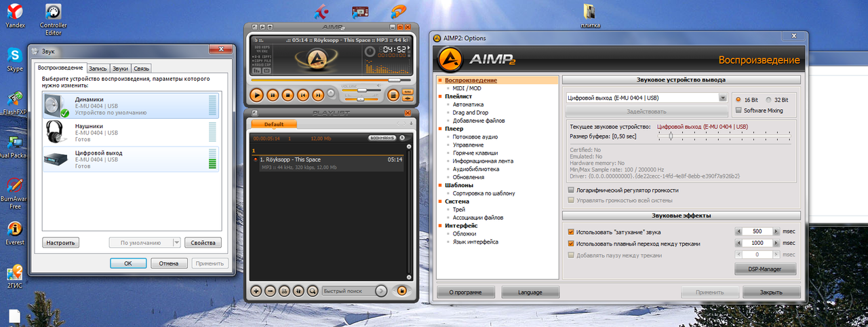Click the AIMP volume slider

tap(361, 90)
